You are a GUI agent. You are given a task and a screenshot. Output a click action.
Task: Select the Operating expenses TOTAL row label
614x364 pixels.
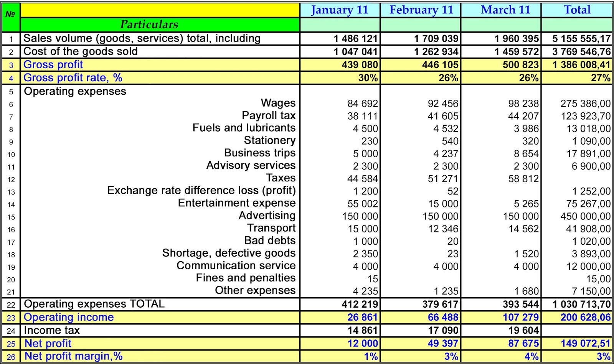[x=92, y=304]
